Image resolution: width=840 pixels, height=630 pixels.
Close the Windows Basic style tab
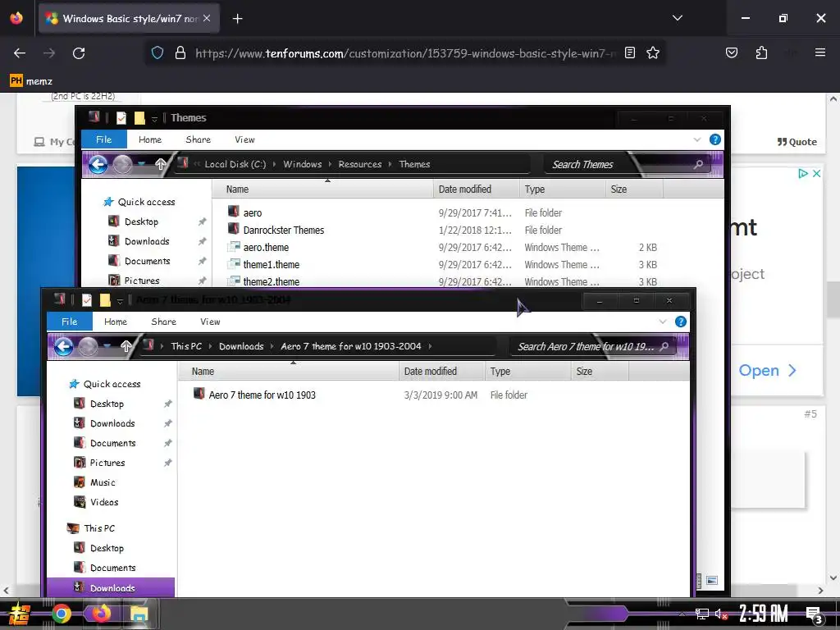(x=207, y=18)
